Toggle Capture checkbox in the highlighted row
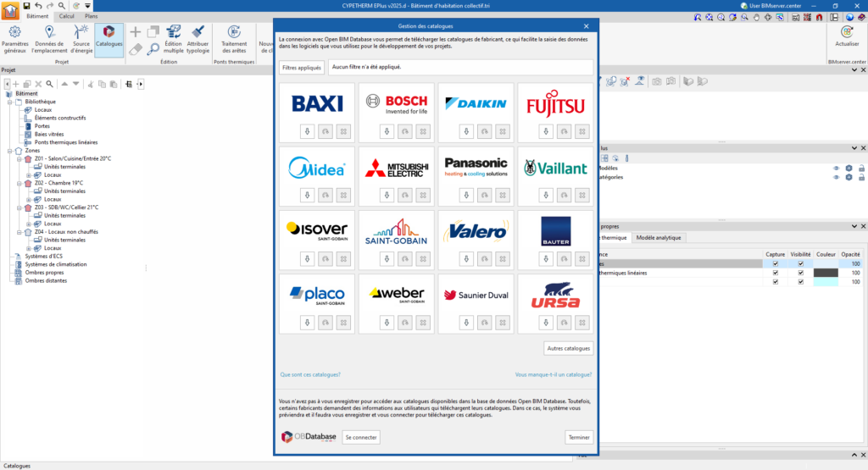This screenshot has width=868, height=470. pyautogui.click(x=775, y=263)
